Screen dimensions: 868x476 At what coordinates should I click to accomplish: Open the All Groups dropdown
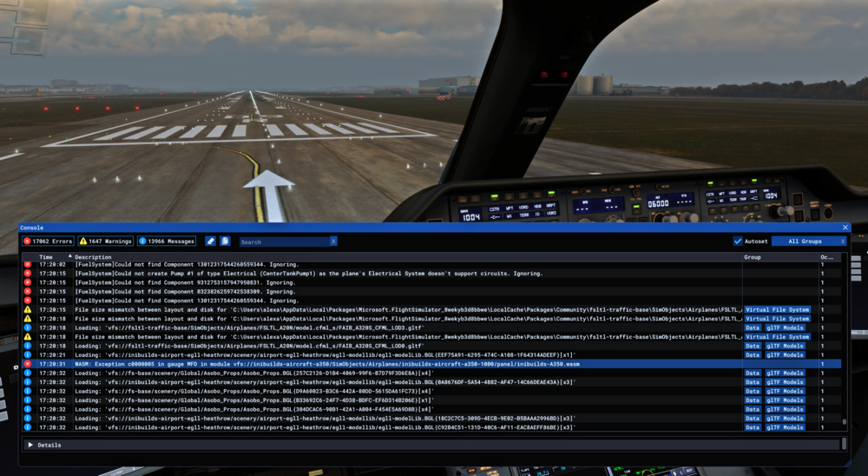(x=805, y=241)
